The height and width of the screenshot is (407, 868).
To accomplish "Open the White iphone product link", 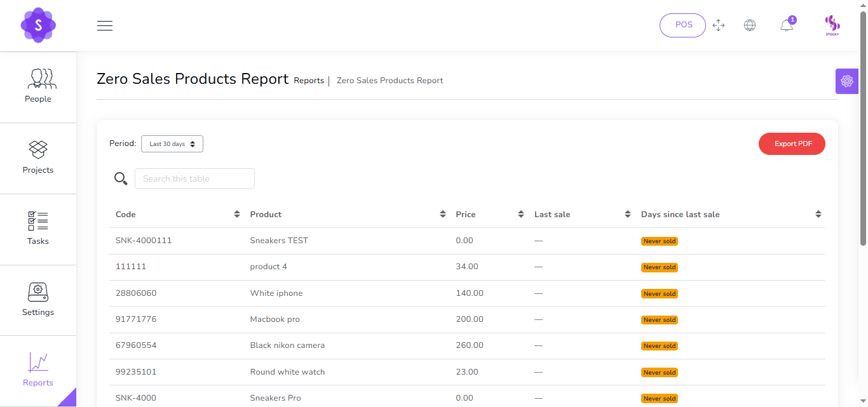I will (x=276, y=293).
